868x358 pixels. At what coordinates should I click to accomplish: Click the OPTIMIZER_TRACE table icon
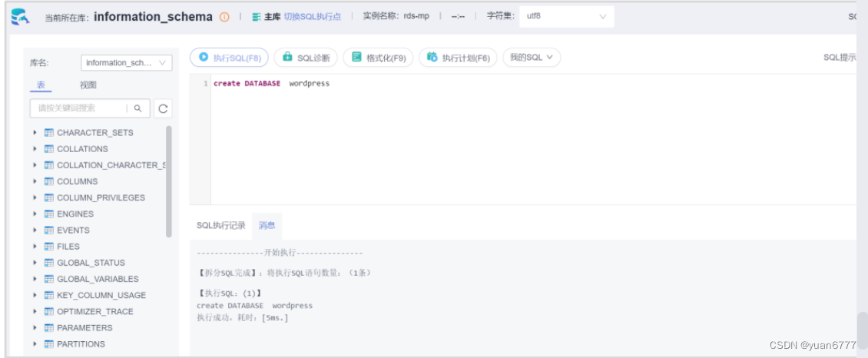tap(48, 311)
